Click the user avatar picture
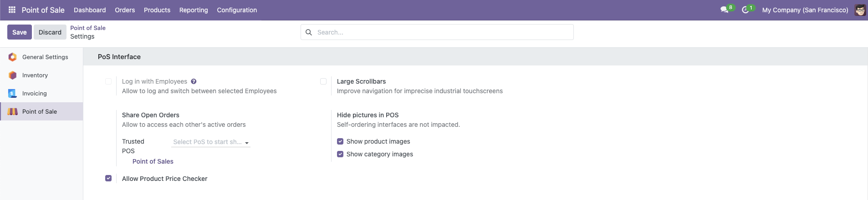868x200 pixels. [860, 10]
